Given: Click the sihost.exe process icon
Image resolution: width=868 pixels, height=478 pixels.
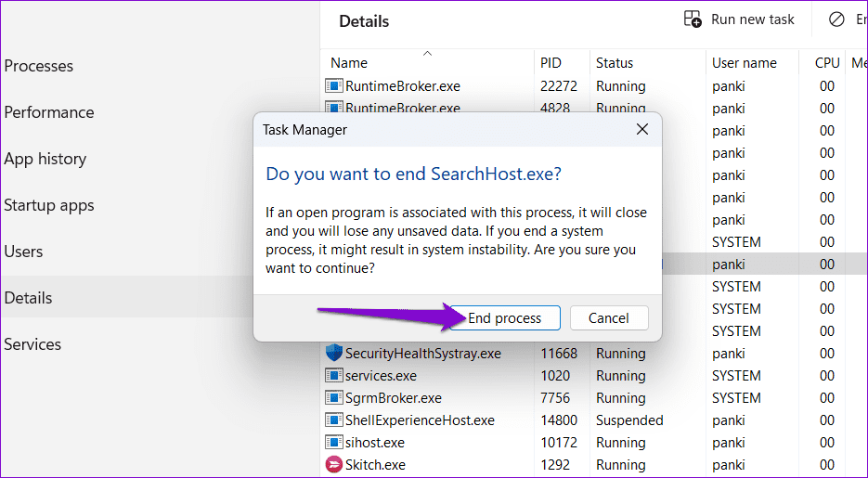Looking at the screenshot, I should click(x=334, y=442).
